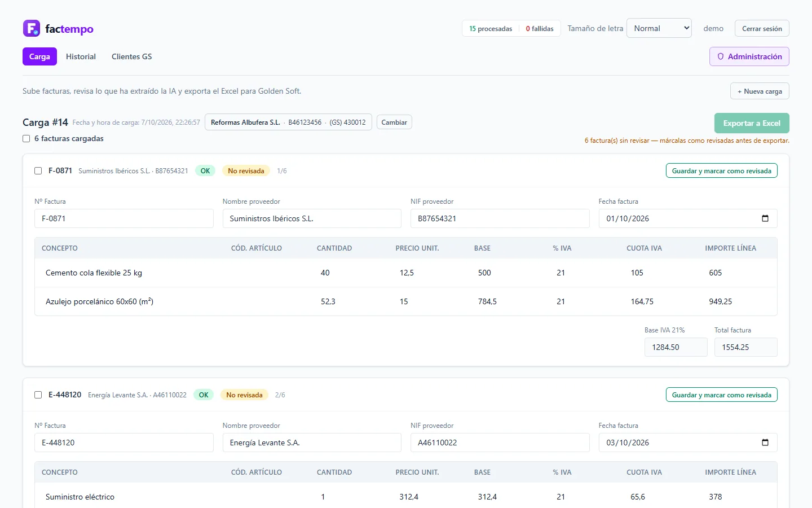The image size is (812, 508).
Task: Edit Total factura field 1554.25
Action: 746,347
